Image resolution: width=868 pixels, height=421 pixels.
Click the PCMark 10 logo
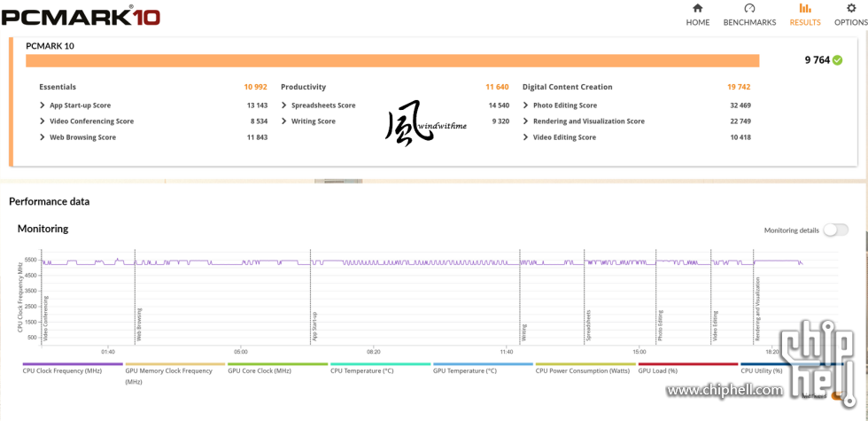[x=81, y=16]
